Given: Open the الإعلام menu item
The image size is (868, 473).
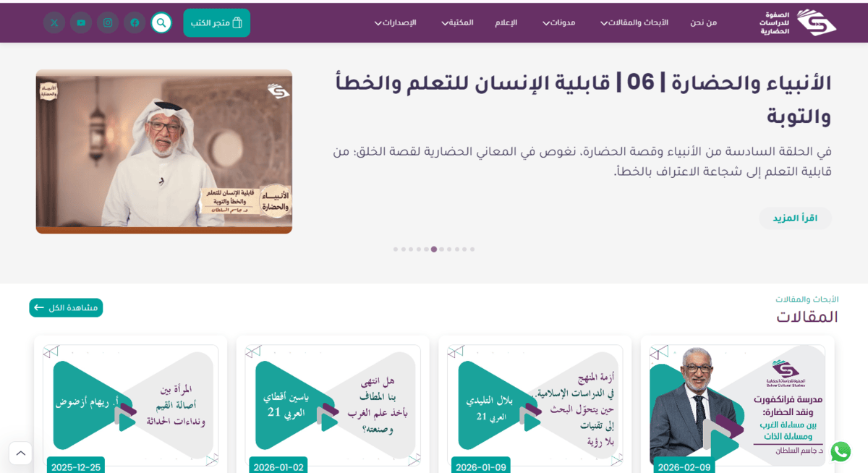Looking at the screenshot, I should (506, 22).
